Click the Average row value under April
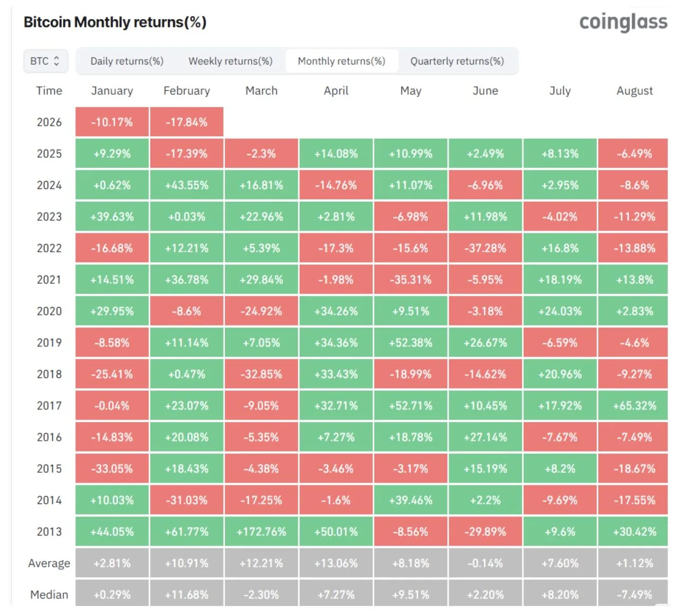Screen dimensions: 677x616 click(336, 563)
